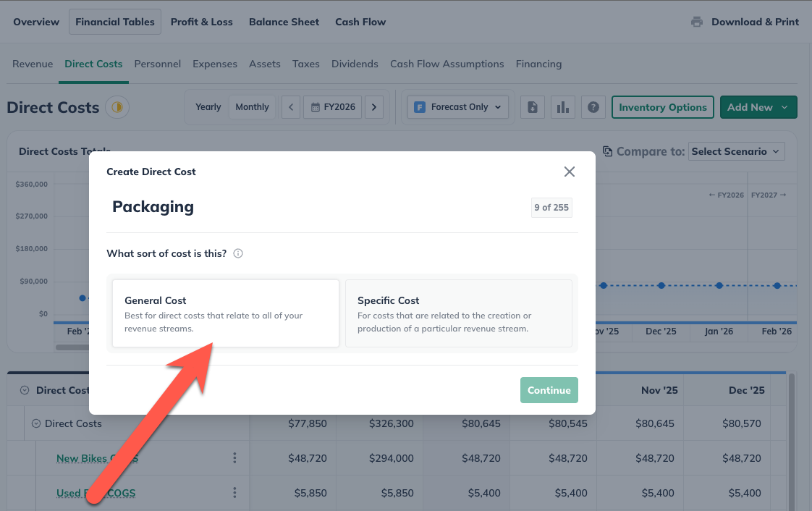Go to next fiscal year arrow
The width and height of the screenshot is (812, 511).
pyautogui.click(x=373, y=107)
